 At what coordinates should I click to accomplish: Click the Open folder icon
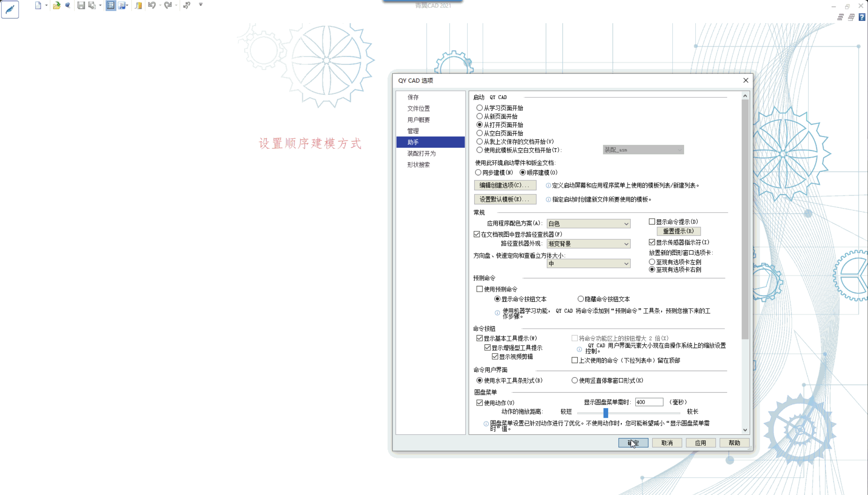57,5
